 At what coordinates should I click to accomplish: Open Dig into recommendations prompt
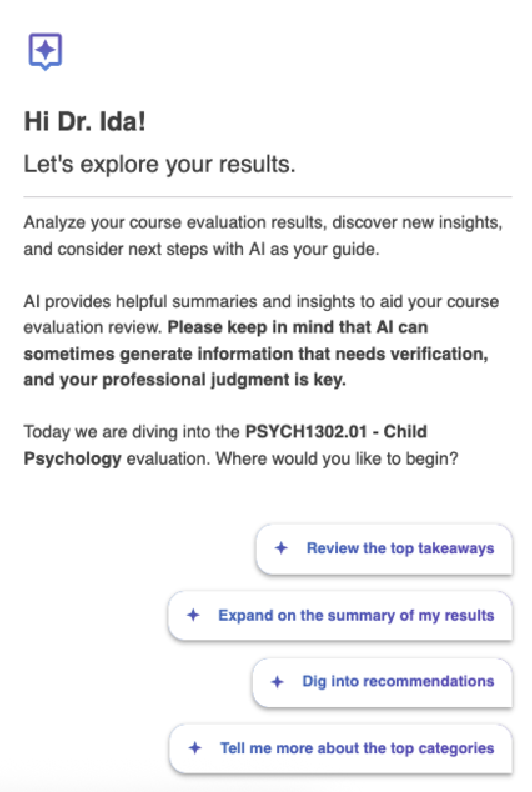tap(382, 681)
